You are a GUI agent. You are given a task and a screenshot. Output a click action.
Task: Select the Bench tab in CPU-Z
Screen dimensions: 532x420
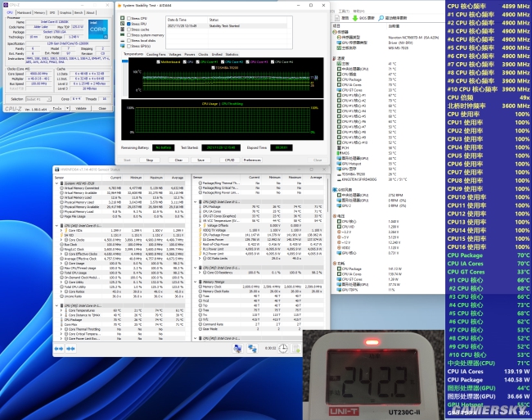(79, 12)
